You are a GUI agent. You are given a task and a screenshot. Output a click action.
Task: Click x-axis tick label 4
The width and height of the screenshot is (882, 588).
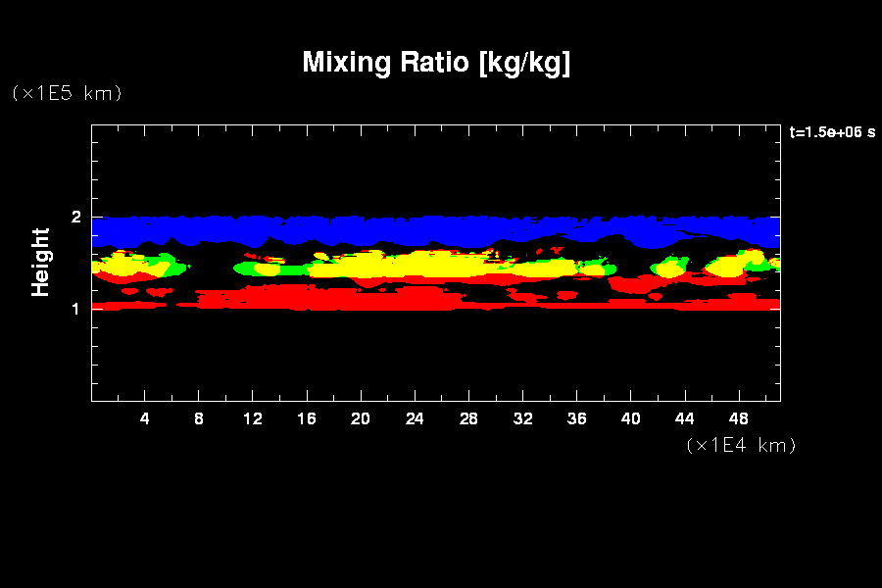145,418
